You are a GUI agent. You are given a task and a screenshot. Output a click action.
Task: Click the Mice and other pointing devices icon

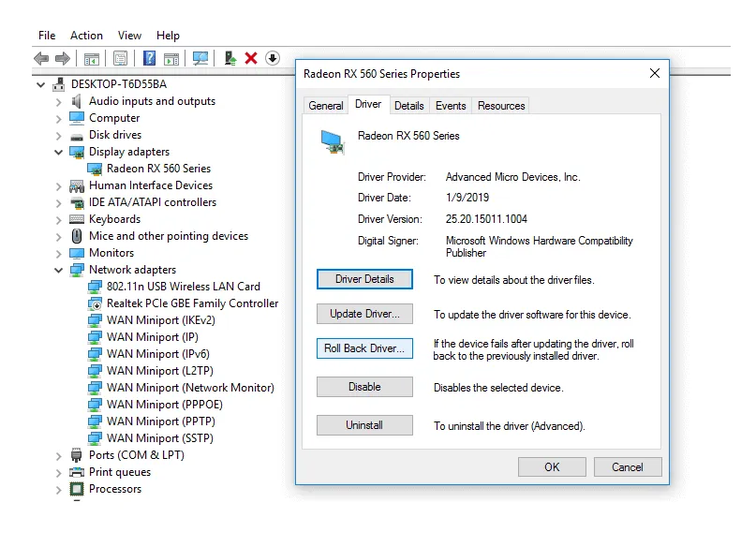[x=77, y=236]
